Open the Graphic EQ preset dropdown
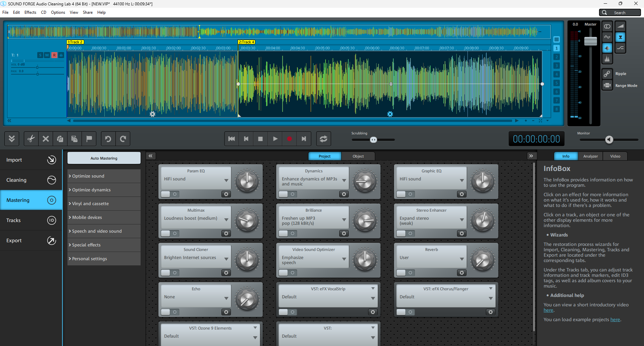The height and width of the screenshot is (346, 644). point(462,180)
